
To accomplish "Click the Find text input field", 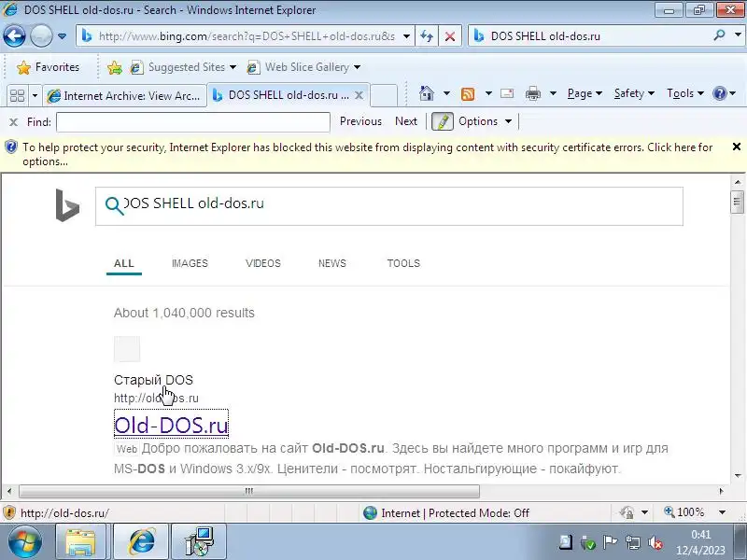I will click(193, 122).
